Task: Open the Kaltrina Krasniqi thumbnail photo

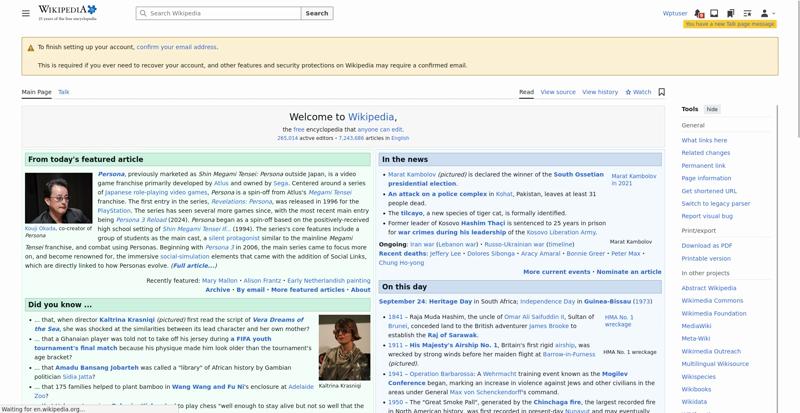Action: (x=344, y=347)
